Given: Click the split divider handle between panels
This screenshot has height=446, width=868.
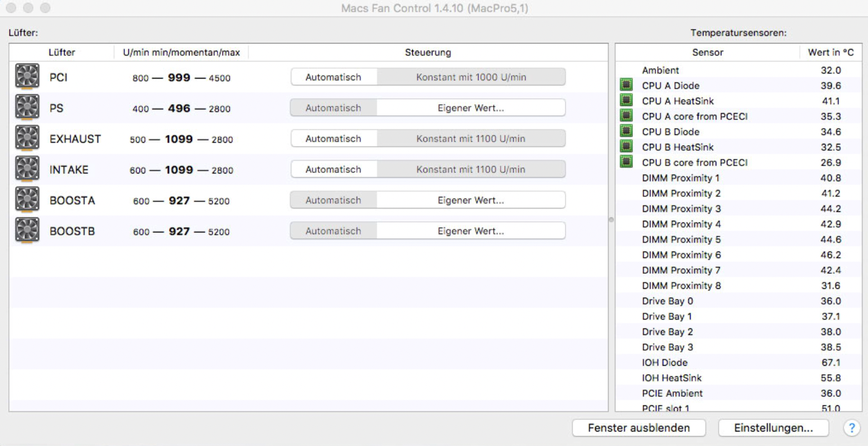Looking at the screenshot, I should tap(611, 220).
